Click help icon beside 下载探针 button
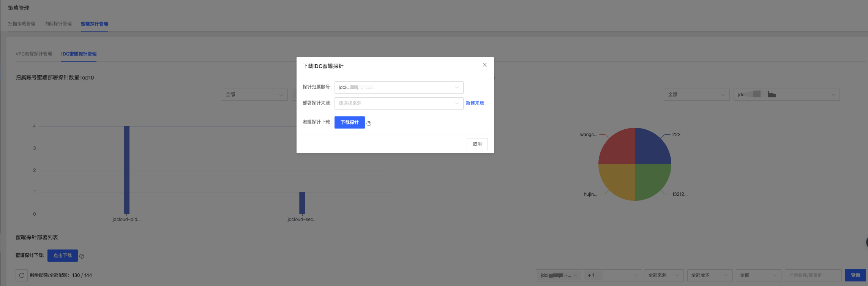Viewport: 868px width, 286px height. 369,123
